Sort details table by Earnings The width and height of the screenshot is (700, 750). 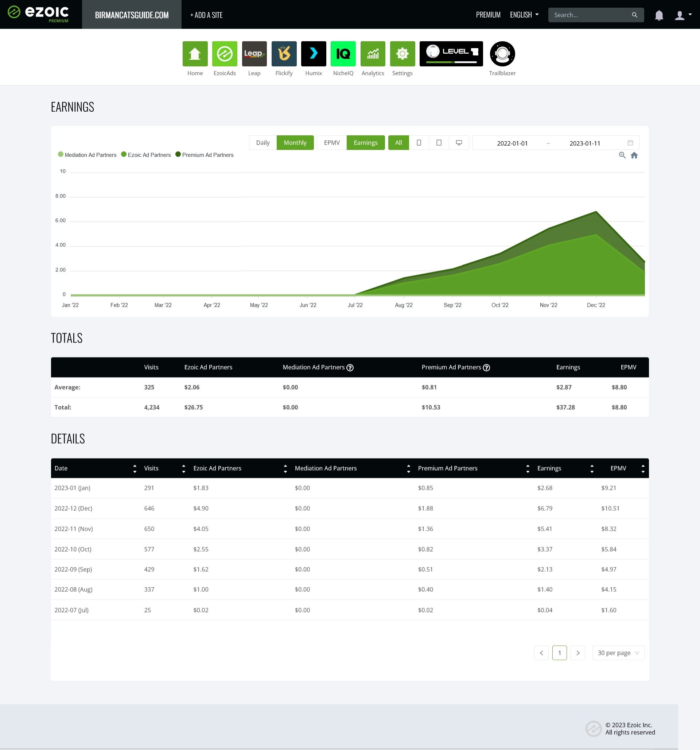click(x=592, y=468)
